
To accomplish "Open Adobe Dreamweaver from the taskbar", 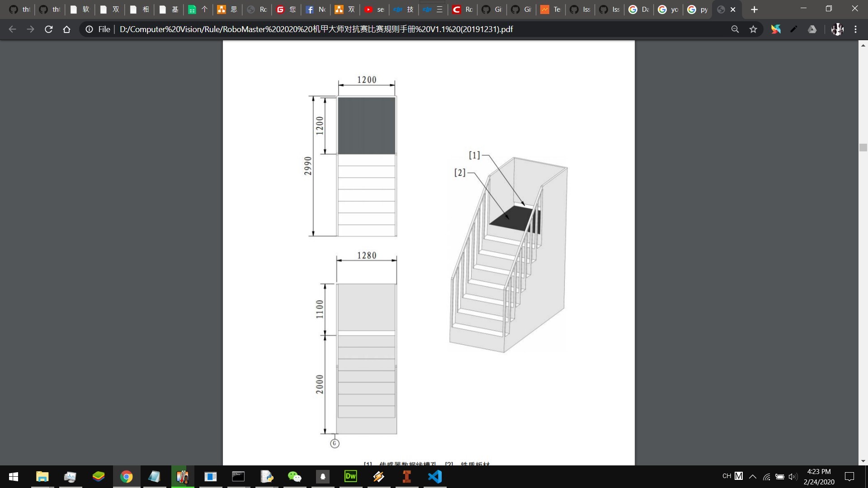I will click(351, 477).
